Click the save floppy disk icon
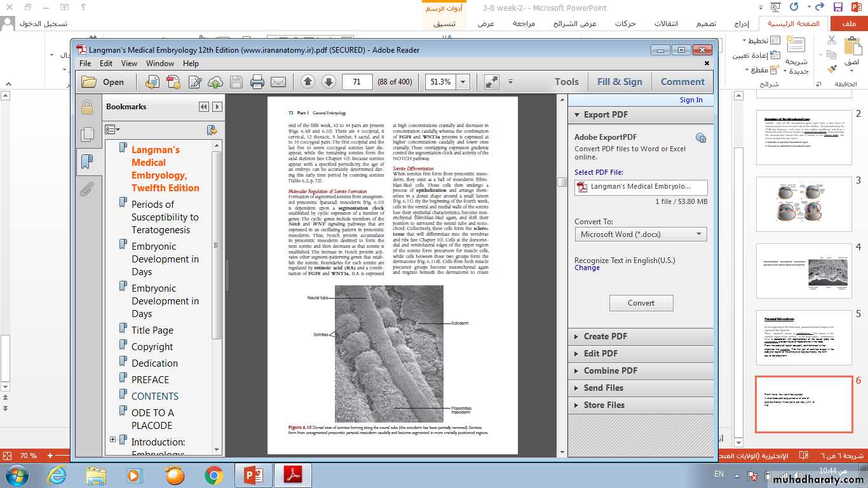Screen dimensions: 868x488 pos(236,82)
